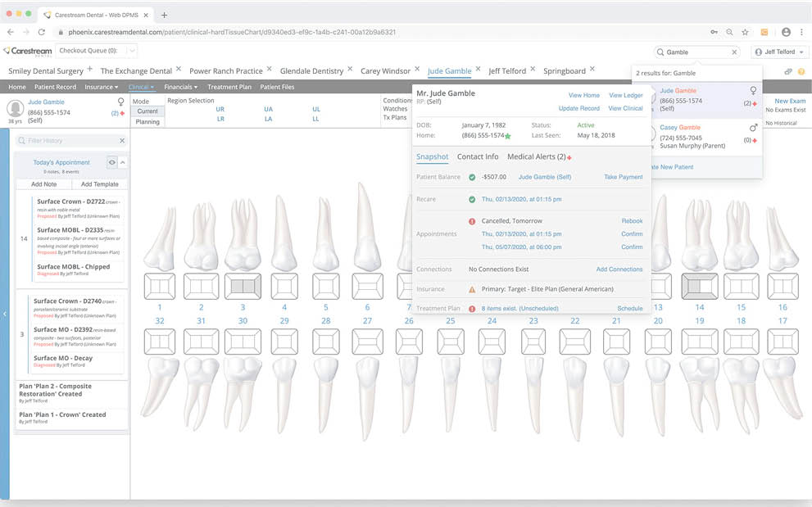This screenshot has width=812, height=507.
Task: Open the Financials menu
Action: (x=180, y=87)
